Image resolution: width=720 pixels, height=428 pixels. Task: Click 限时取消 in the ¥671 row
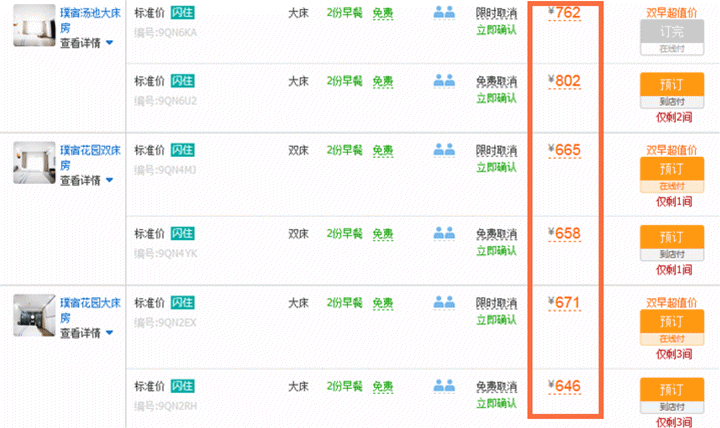(496, 303)
